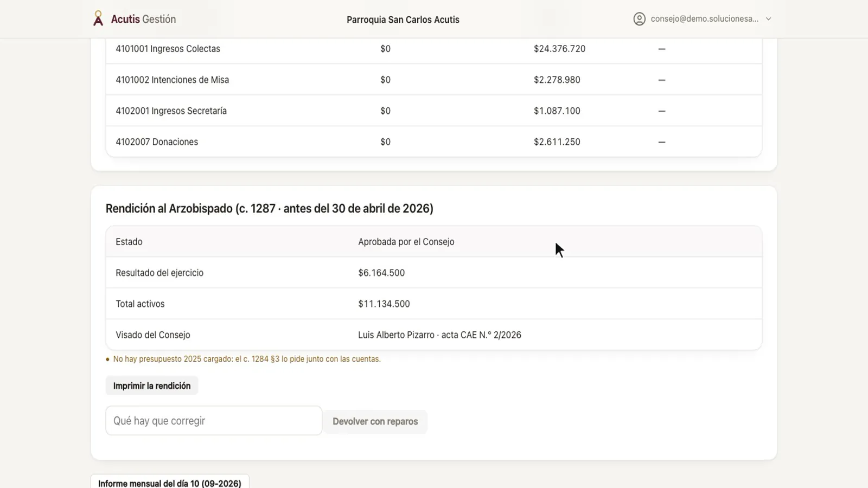This screenshot has width=868, height=488.
Task: Click the $6.164.500 result value
Action: pyautogui.click(x=381, y=273)
